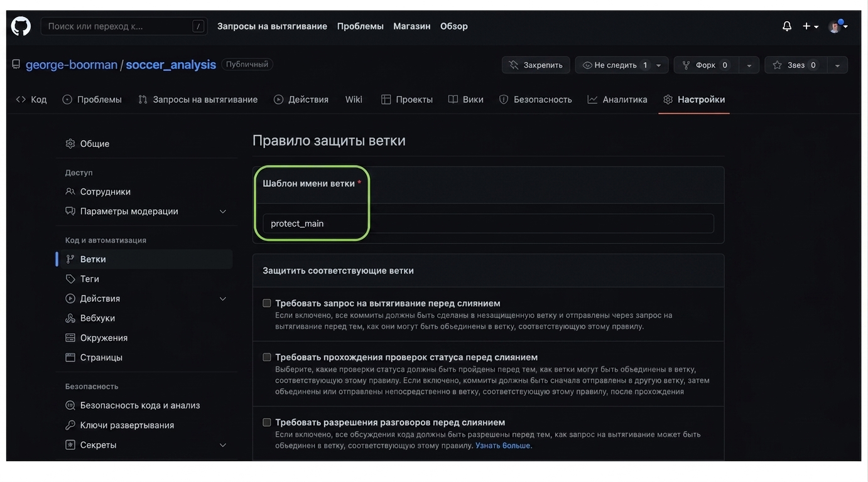Select Сотрудники in settings sidebar
This screenshot has height=482, width=868.
click(x=147, y=191)
